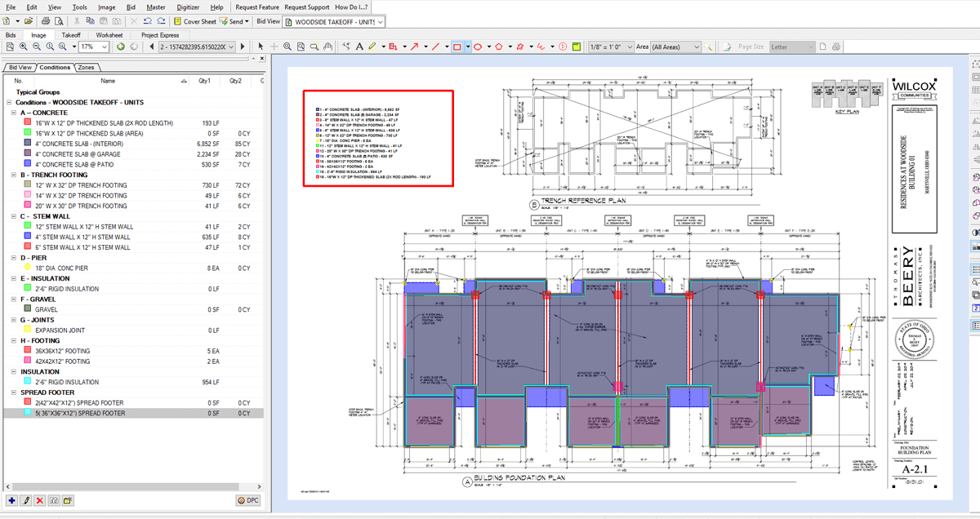Click the highlighter tool
This screenshot has height=519, width=980.
click(372, 47)
